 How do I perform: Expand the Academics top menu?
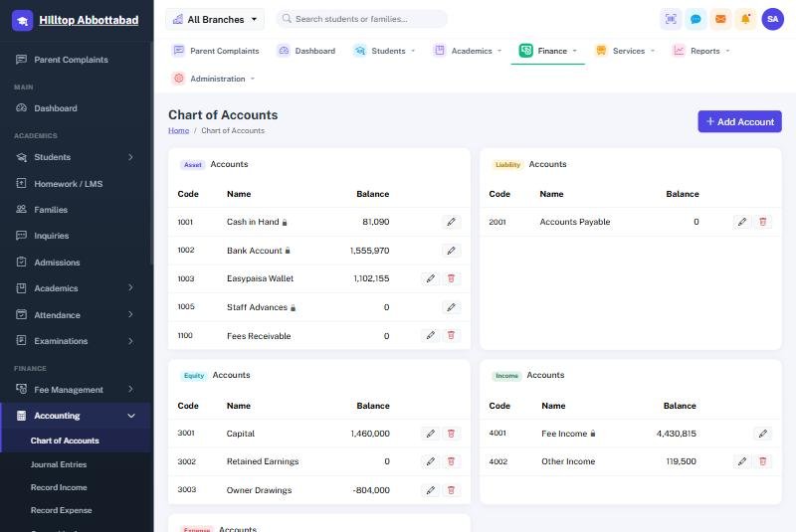pyautogui.click(x=468, y=51)
